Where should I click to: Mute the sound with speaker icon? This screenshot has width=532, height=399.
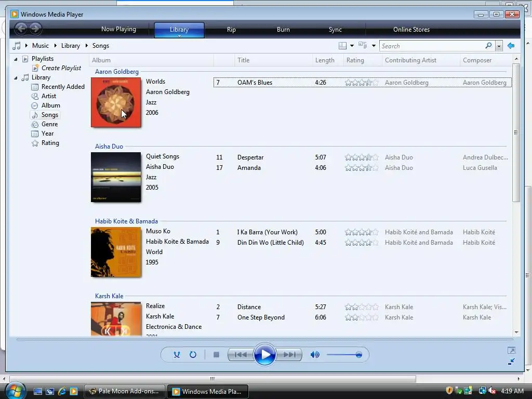point(314,354)
